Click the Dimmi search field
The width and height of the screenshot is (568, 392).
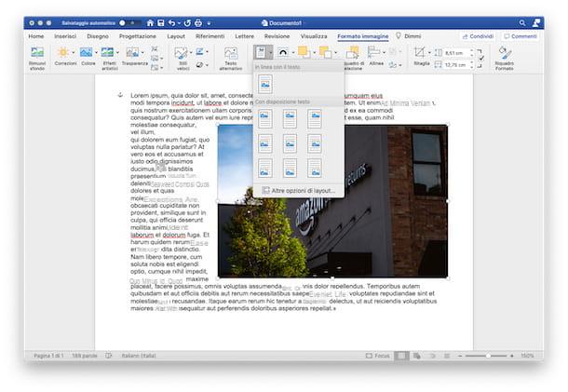click(409, 36)
